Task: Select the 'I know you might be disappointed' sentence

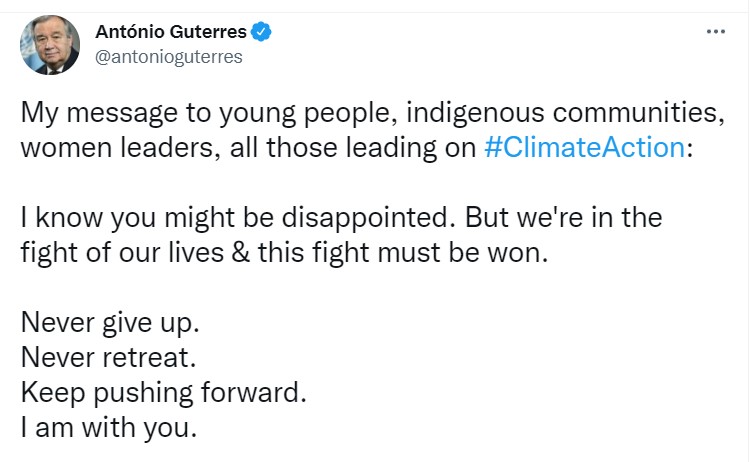Action: 236,218
